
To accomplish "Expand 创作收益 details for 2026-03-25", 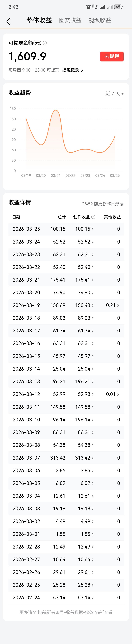I will coord(84,229).
